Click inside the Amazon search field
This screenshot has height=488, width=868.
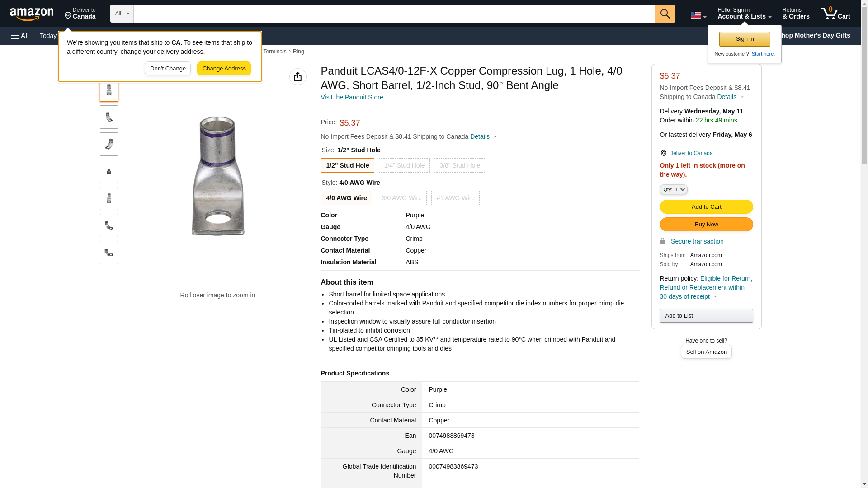(x=393, y=14)
